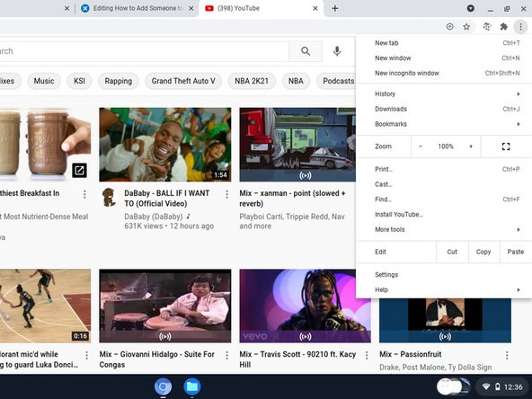The height and width of the screenshot is (399, 532).
Task: Click the profile dropdown icon in title bar
Action: tap(471, 8)
